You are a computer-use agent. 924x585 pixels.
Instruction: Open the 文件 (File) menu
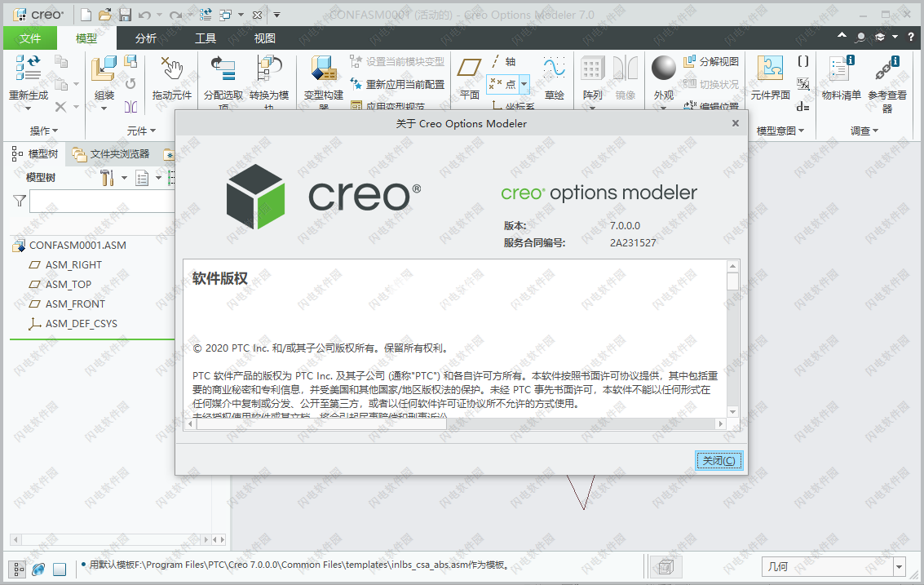(30, 38)
